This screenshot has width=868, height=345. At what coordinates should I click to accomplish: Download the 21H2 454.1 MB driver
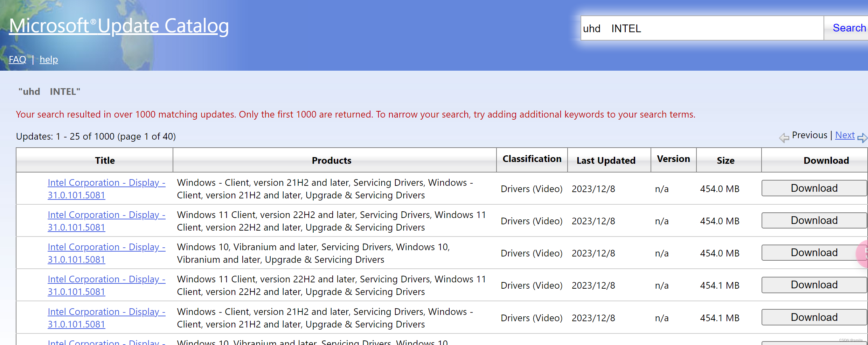click(814, 317)
